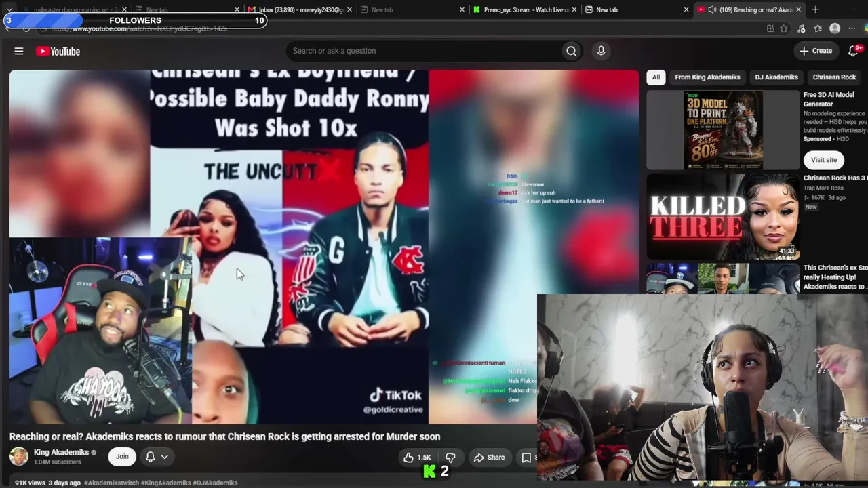Image resolution: width=868 pixels, height=488 pixels.
Task: Close the Reaching or real YouTube tab
Action: click(x=798, y=9)
